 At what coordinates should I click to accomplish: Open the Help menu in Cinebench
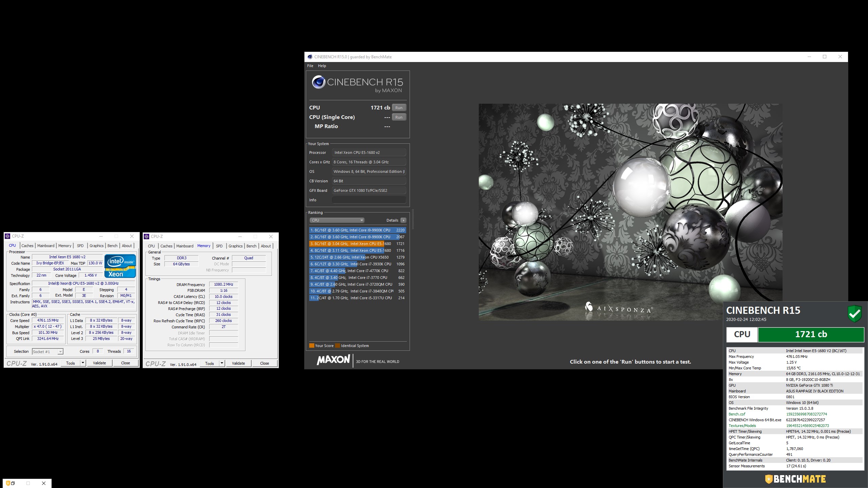point(322,66)
